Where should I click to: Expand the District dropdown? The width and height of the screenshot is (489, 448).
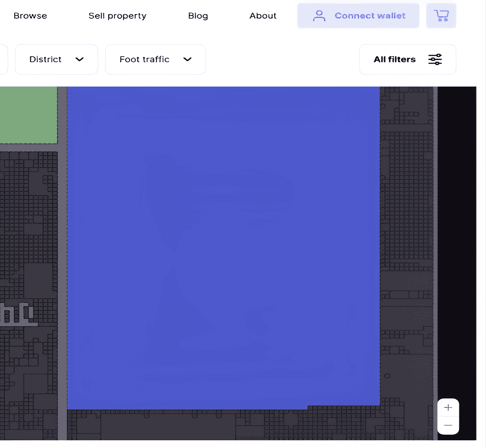[56, 59]
